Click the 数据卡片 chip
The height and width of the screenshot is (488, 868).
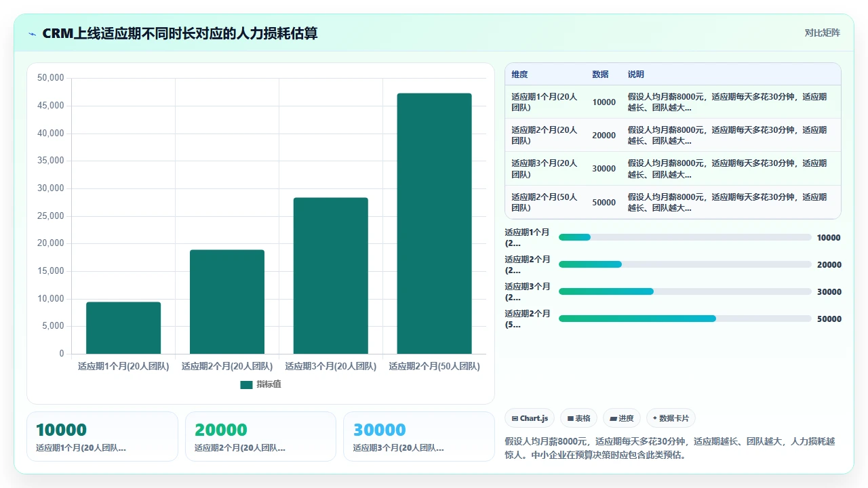click(x=671, y=418)
